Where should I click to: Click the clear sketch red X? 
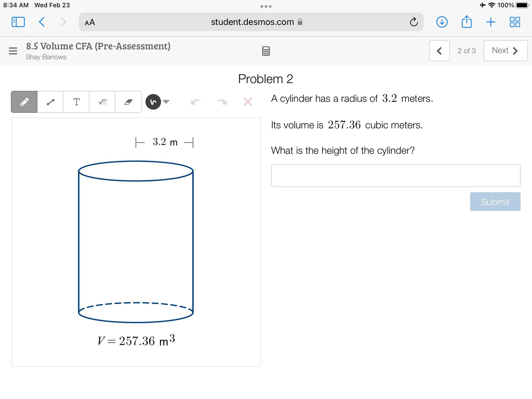pos(248,102)
